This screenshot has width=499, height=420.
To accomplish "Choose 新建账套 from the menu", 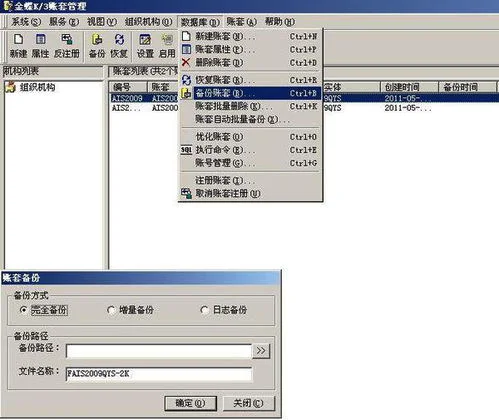I will click(251, 36).
